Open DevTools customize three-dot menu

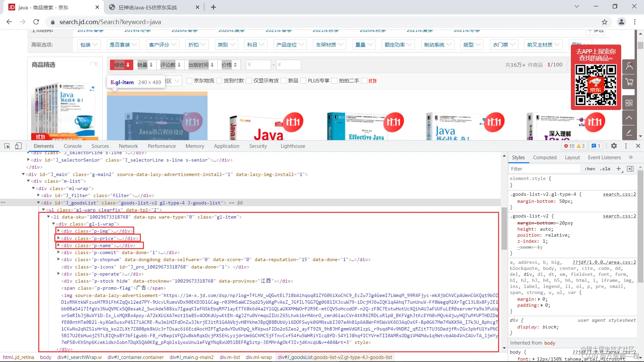pyautogui.click(x=626, y=146)
